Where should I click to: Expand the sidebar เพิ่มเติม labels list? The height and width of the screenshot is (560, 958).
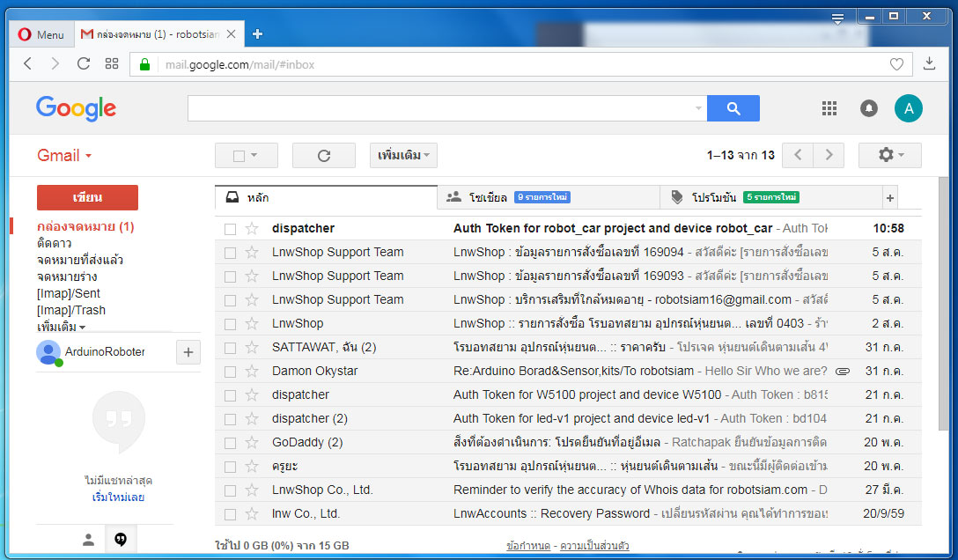61,327
